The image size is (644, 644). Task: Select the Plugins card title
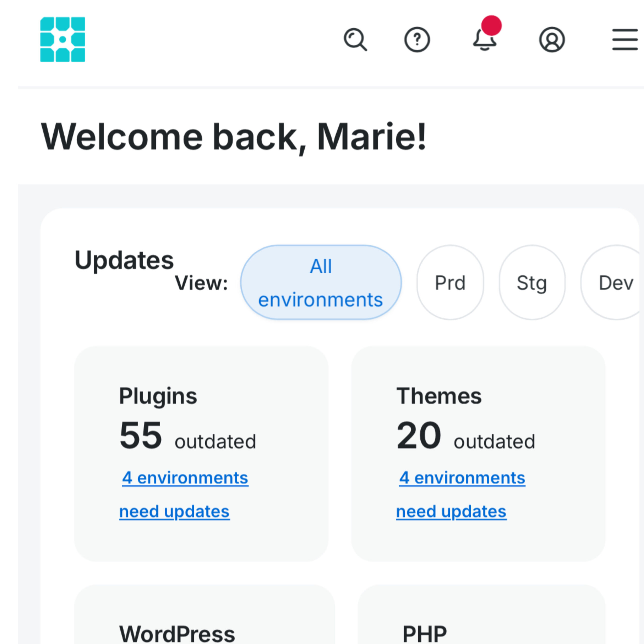coord(158,396)
